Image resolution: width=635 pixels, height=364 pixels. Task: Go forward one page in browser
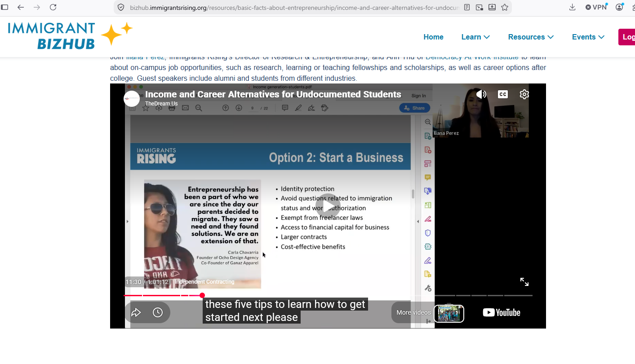[x=37, y=7]
